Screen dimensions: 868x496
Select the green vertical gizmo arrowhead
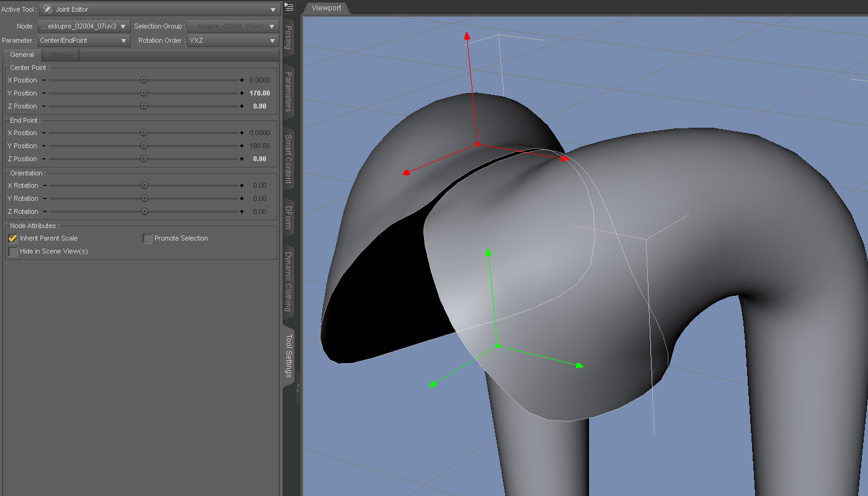489,252
